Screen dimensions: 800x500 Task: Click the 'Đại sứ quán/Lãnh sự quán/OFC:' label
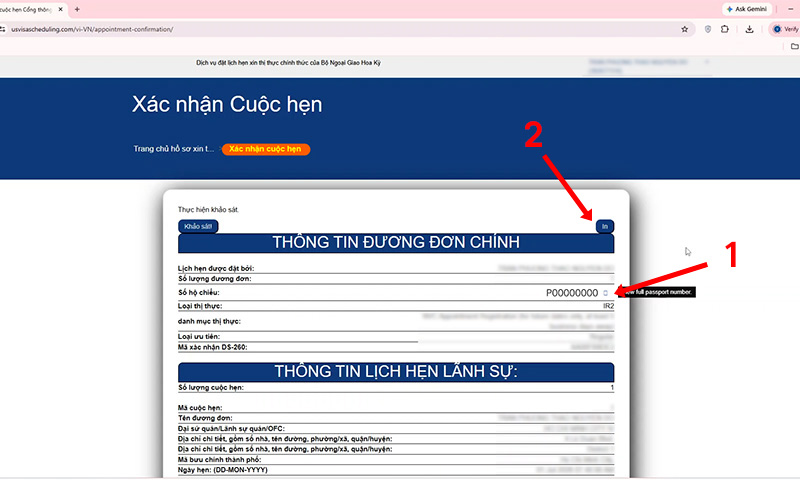point(231,429)
